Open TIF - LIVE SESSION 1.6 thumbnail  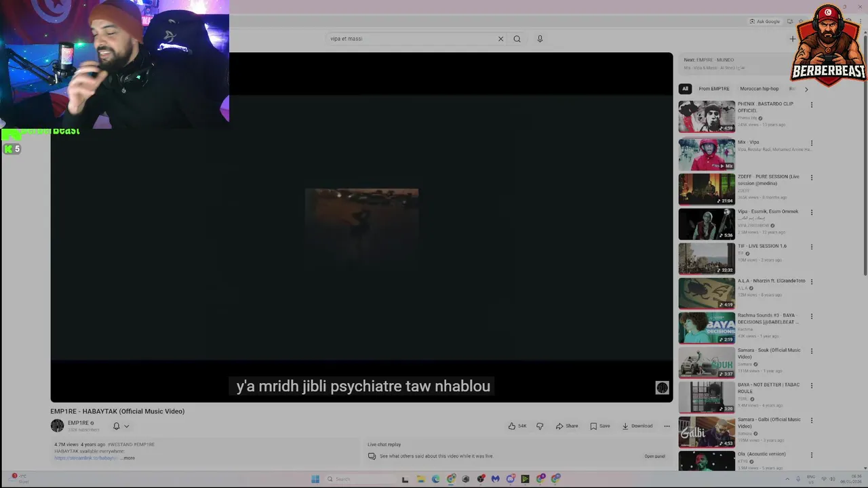[707, 258]
